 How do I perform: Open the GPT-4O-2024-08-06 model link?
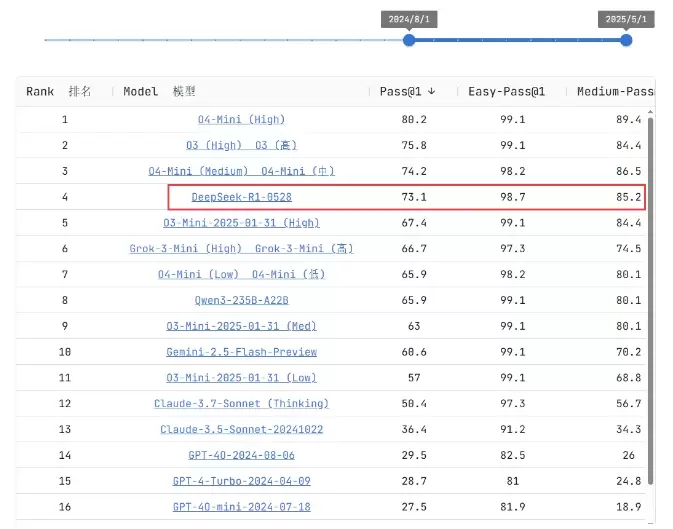241,456
